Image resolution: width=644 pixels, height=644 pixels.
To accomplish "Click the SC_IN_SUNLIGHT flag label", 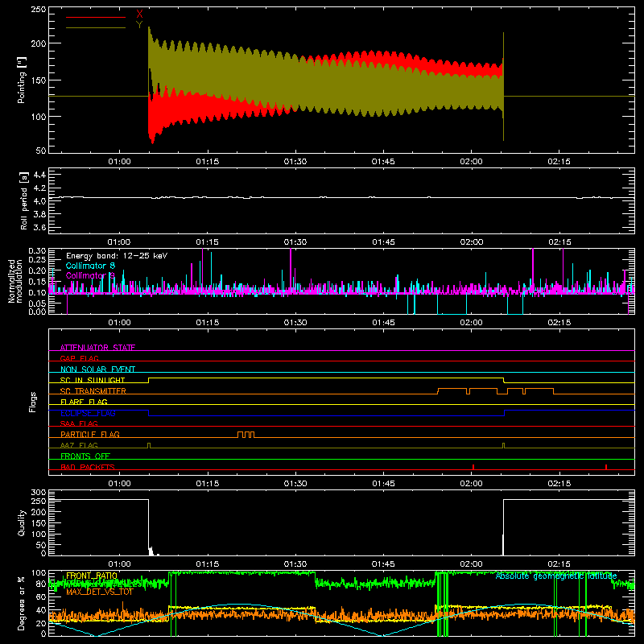I will (x=93, y=380).
